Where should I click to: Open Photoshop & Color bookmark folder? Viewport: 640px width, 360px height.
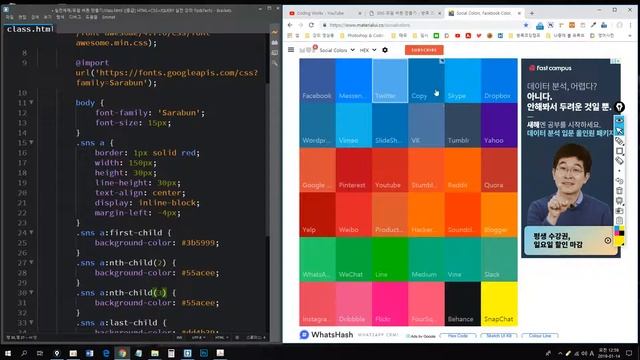pyautogui.click(x=362, y=36)
